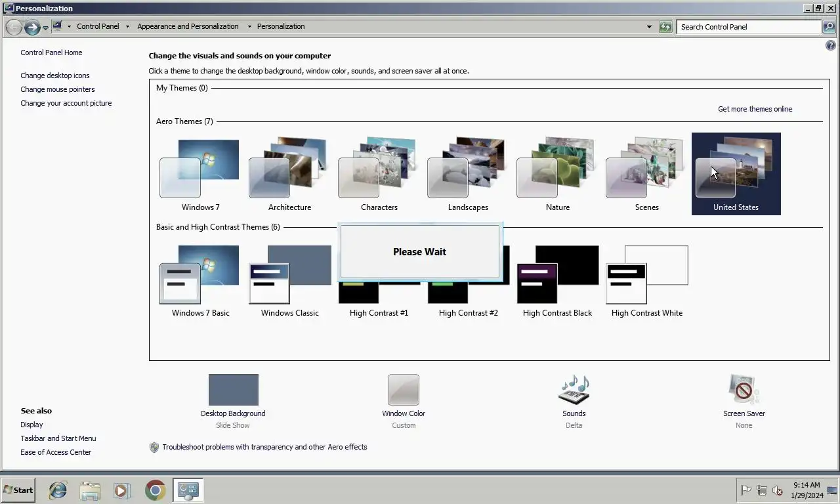
Task: Open Desktop Background settings
Action: tap(233, 400)
